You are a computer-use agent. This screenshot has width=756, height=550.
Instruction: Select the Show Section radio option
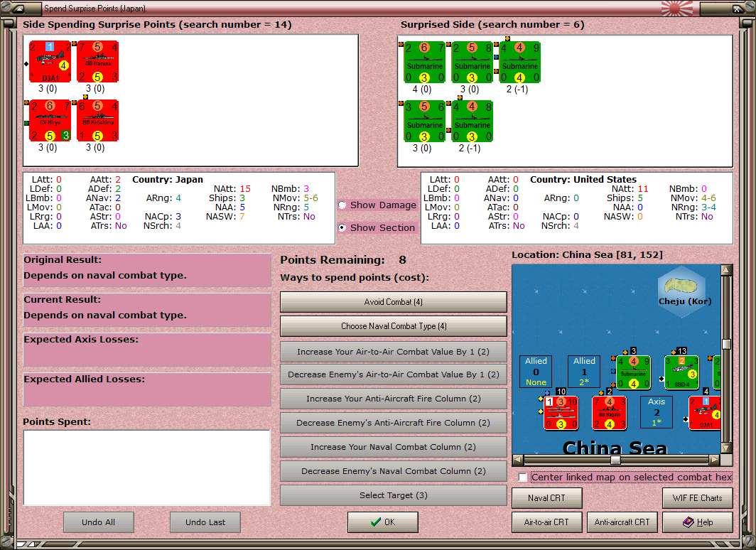(x=342, y=227)
